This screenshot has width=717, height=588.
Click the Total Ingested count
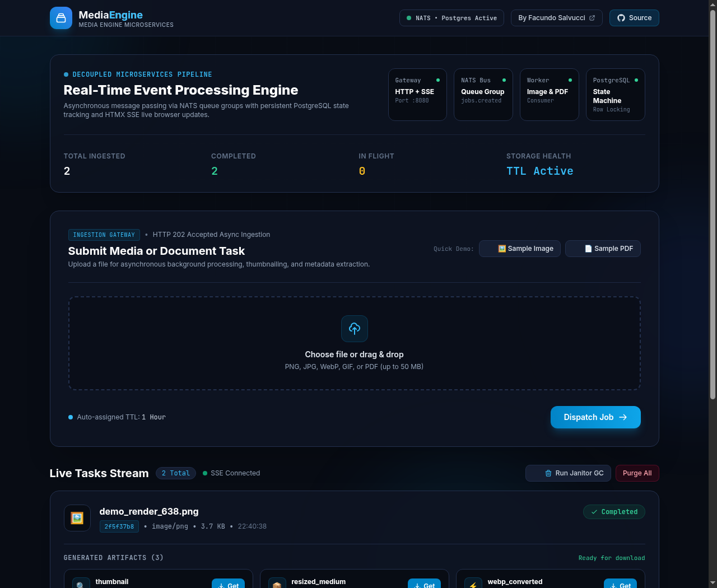(x=67, y=171)
